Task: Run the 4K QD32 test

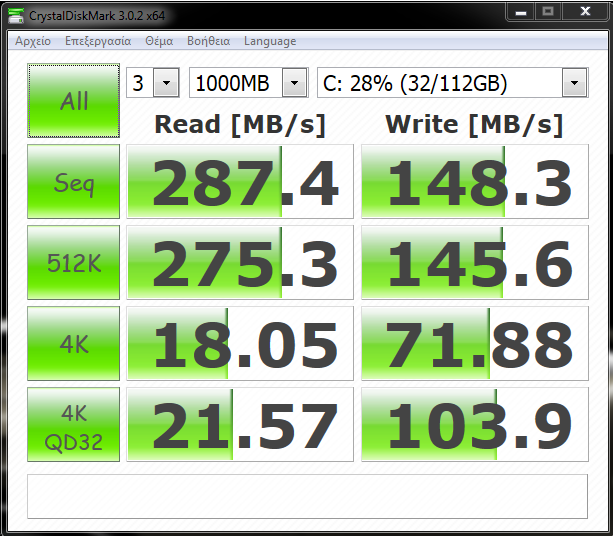Action: point(73,425)
